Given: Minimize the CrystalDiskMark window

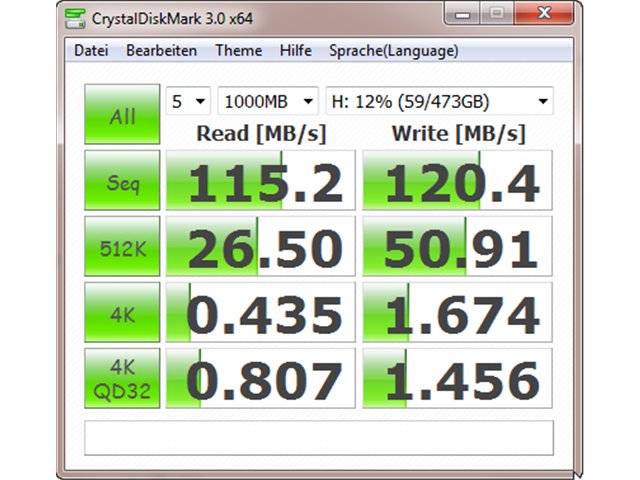Looking at the screenshot, I should 462,13.
